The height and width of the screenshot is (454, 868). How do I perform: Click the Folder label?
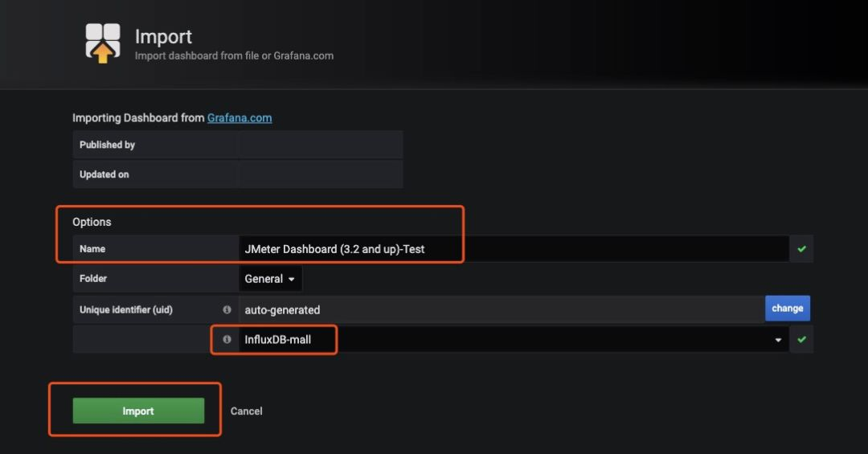pyautogui.click(x=93, y=279)
